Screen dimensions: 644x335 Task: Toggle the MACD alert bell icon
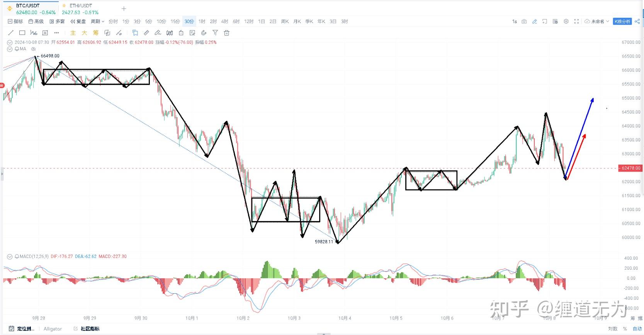(17, 257)
